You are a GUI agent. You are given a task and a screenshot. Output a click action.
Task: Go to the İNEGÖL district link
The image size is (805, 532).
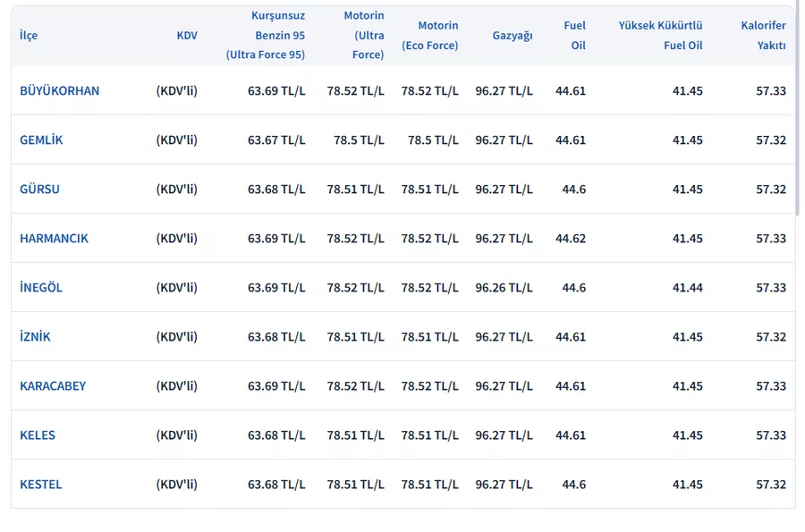click(x=41, y=288)
